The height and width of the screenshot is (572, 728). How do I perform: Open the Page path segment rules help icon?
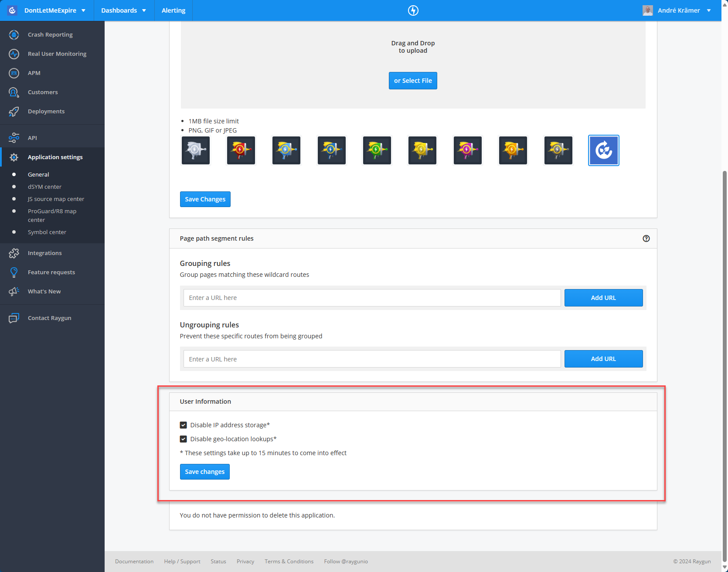(x=646, y=238)
